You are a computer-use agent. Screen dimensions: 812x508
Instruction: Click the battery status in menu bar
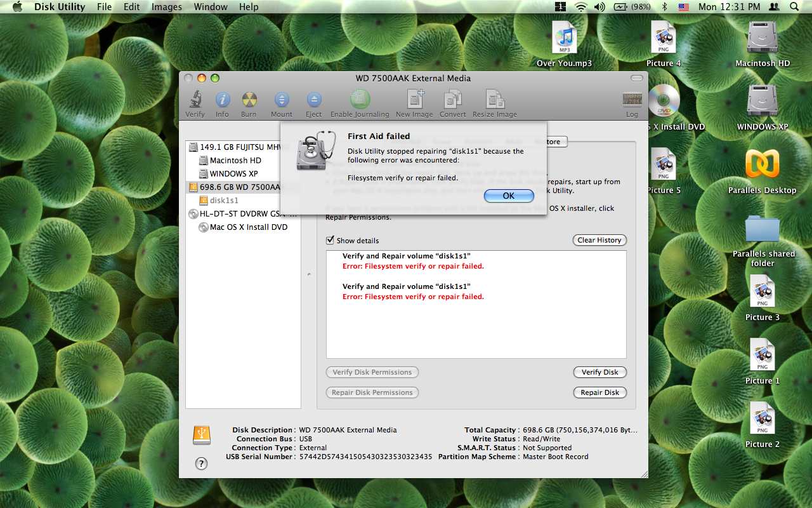click(632, 7)
